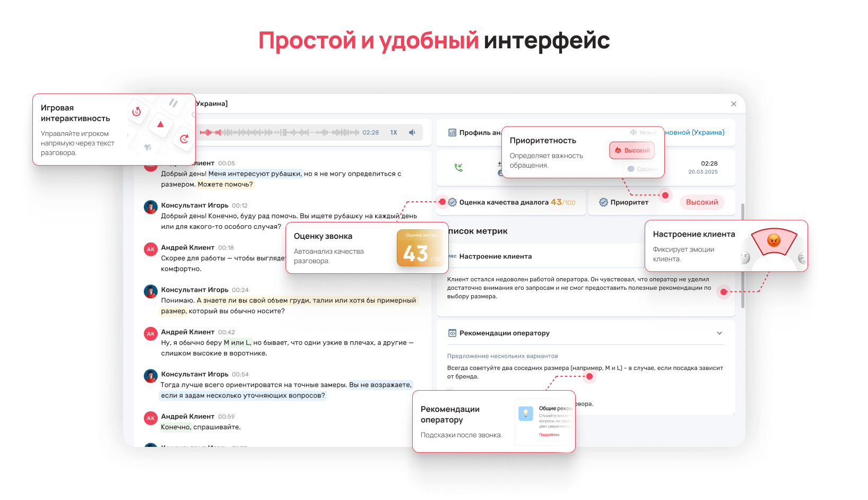Collapse the Рекомендации оператору section chevron
Viewport: 868px width, 500px height.
click(719, 333)
